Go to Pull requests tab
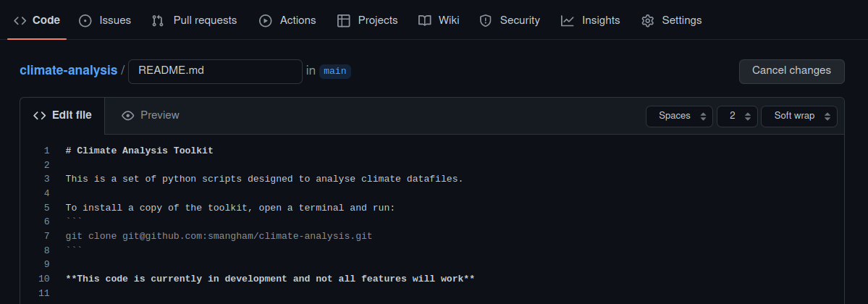 click(194, 20)
